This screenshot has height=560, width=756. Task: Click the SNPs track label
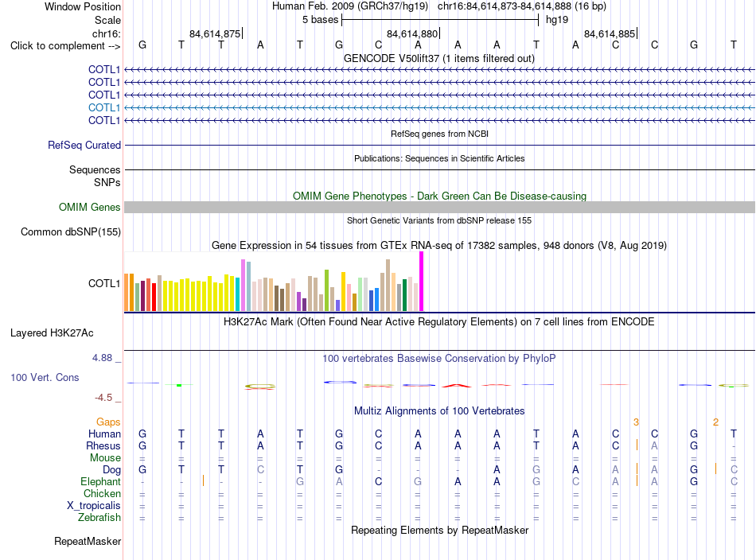(107, 183)
